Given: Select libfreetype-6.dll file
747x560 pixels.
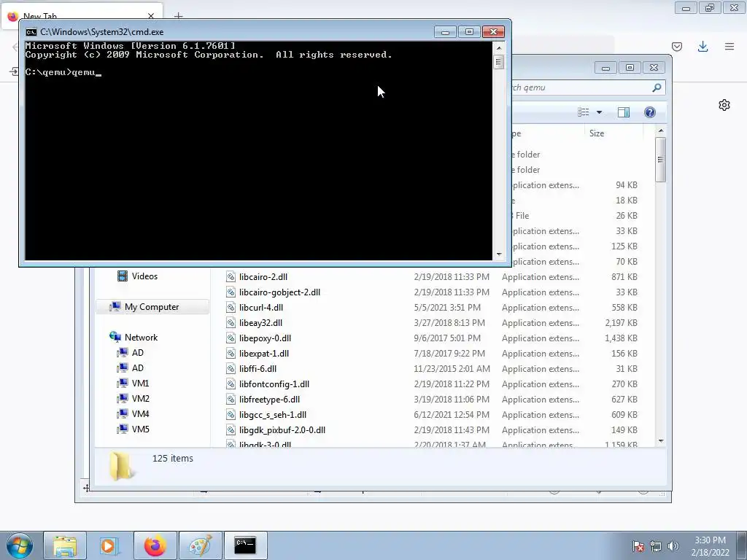Looking at the screenshot, I should coord(269,399).
